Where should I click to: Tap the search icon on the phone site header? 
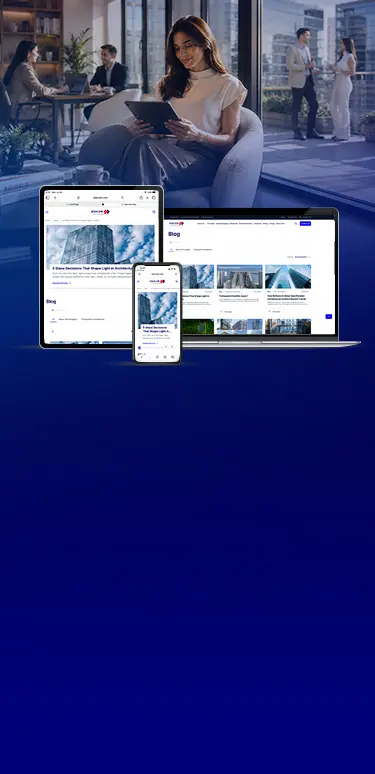[177, 281]
